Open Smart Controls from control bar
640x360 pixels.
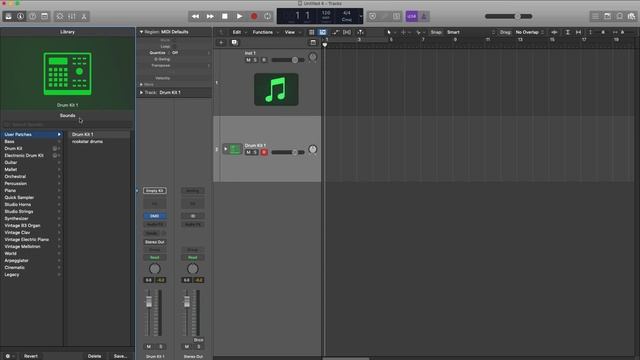click(x=60, y=16)
